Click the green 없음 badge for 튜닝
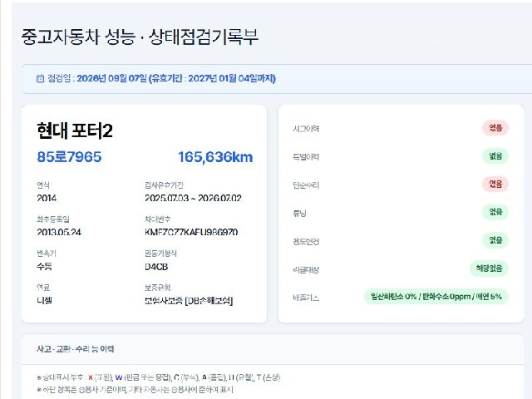Image resolution: width=532 pixels, height=399 pixels. 495,212
